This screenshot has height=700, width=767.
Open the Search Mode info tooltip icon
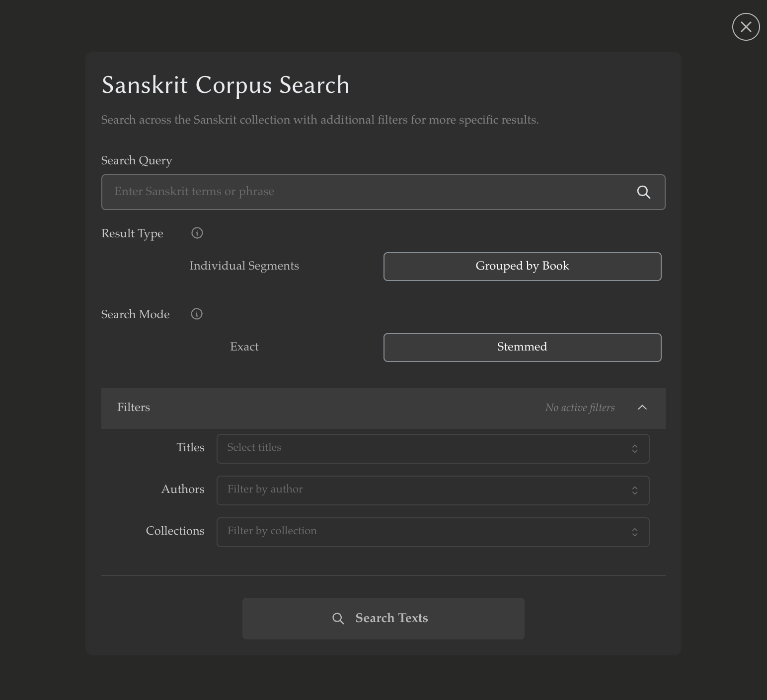[x=197, y=314]
